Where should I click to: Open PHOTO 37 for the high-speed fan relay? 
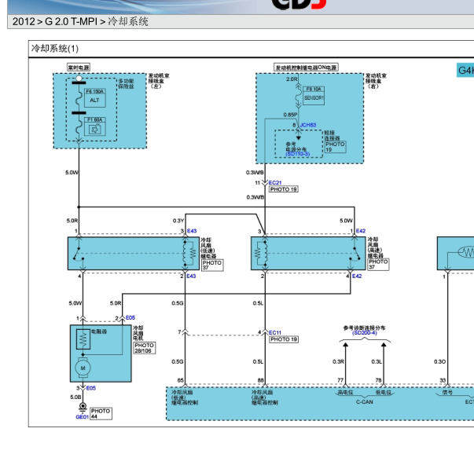point(378,265)
